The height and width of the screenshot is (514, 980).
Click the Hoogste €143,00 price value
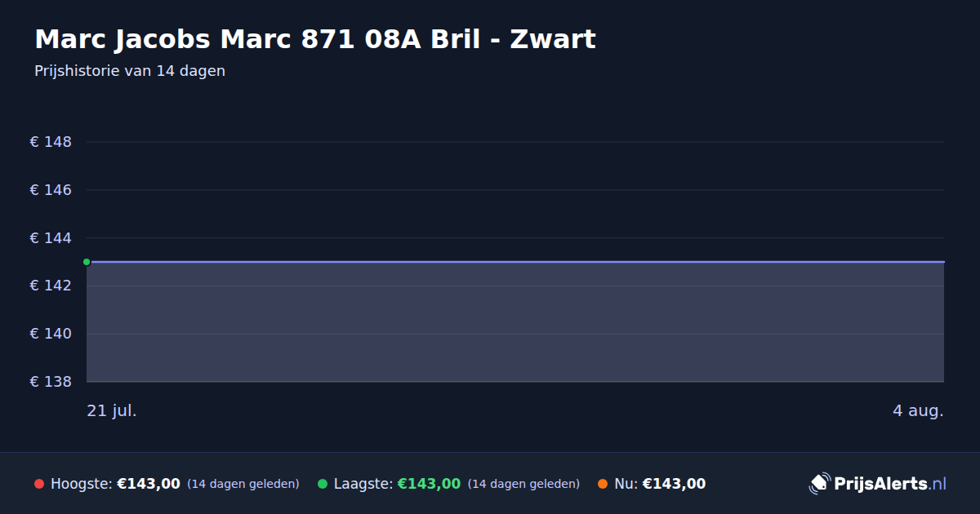(x=149, y=484)
